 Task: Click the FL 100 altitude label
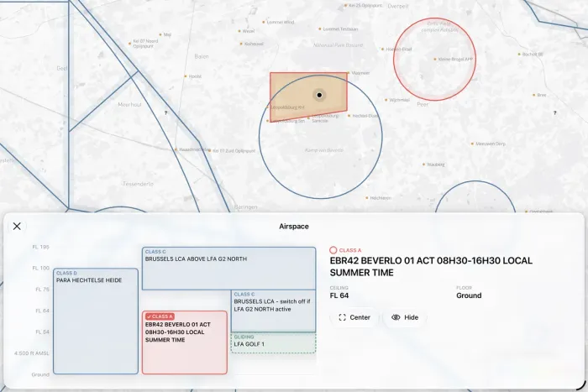point(41,269)
